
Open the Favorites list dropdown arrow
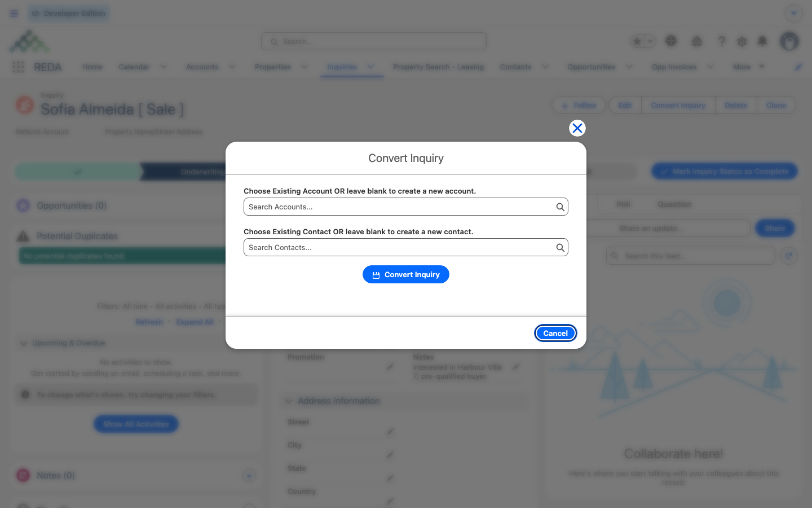(650, 41)
